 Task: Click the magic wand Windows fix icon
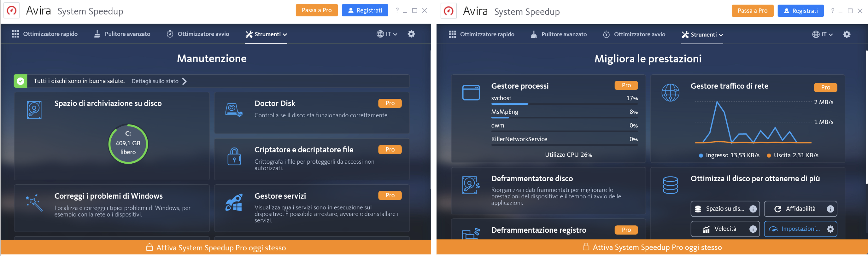click(x=34, y=202)
